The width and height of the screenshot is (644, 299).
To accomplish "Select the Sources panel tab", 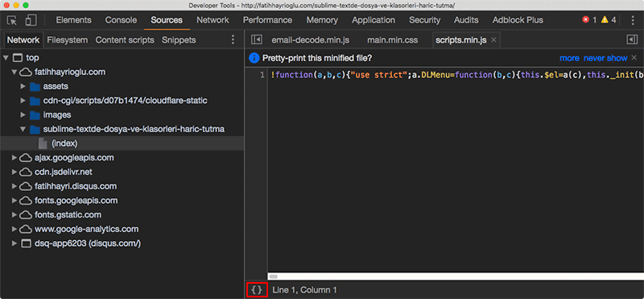I will [x=167, y=20].
